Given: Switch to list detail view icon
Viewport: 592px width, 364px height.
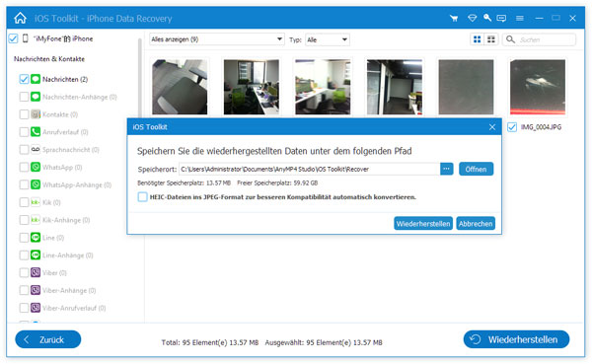Looking at the screenshot, I should pos(491,39).
